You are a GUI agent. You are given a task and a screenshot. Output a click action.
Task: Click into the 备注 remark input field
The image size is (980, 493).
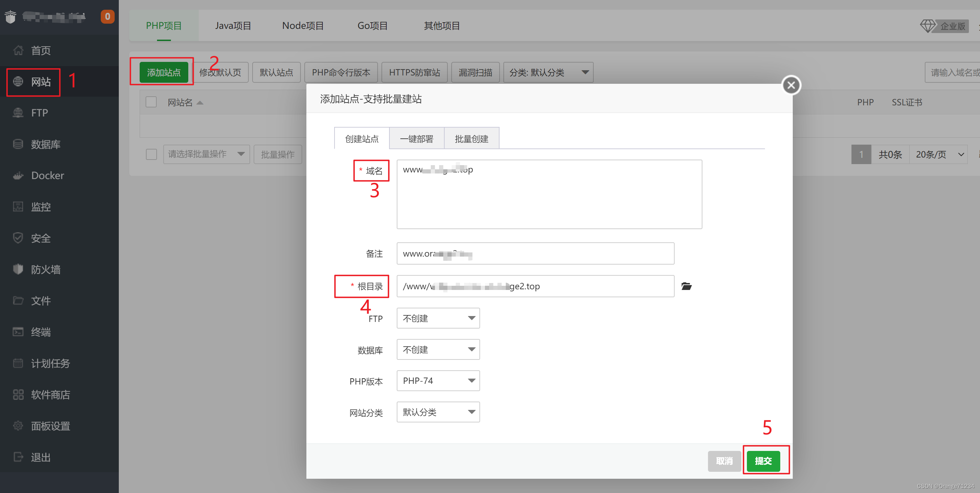(x=535, y=253)
